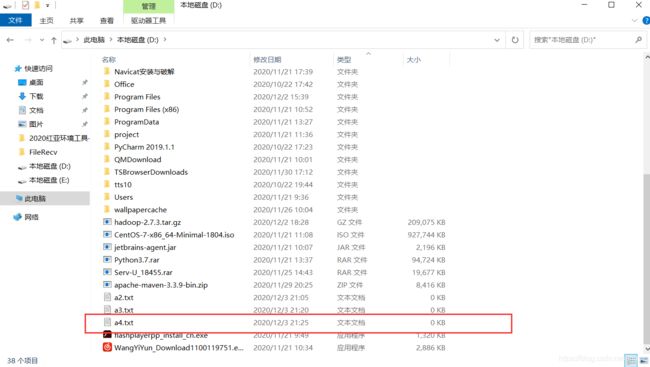Sort by the 类型 column header
Screen dimensions: 650x367
coord(344,60)
